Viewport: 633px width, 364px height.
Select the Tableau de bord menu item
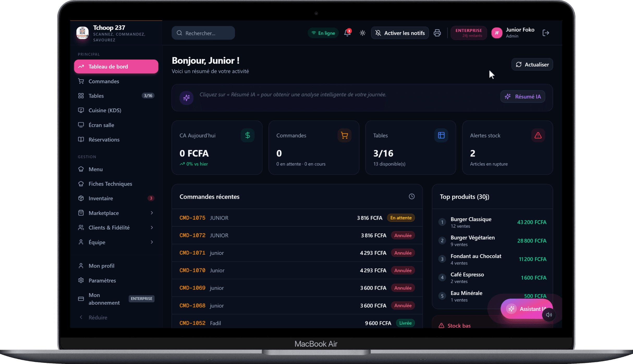point(116,66)
